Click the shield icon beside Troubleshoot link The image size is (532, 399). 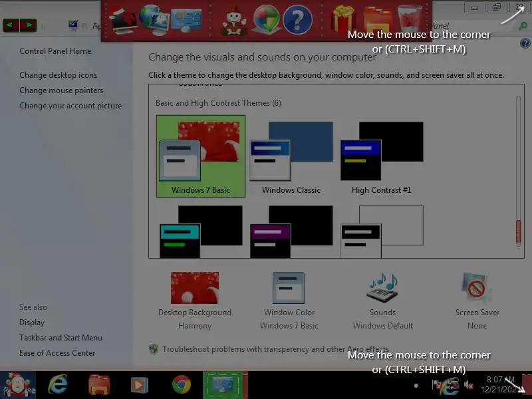click(154, 348)
